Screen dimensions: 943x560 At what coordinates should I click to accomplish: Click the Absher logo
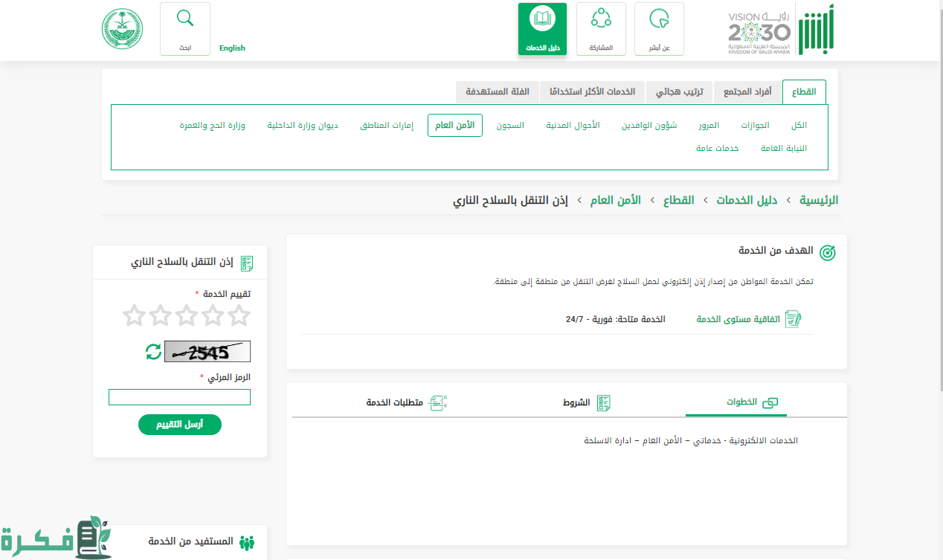(x=817, y=29)
